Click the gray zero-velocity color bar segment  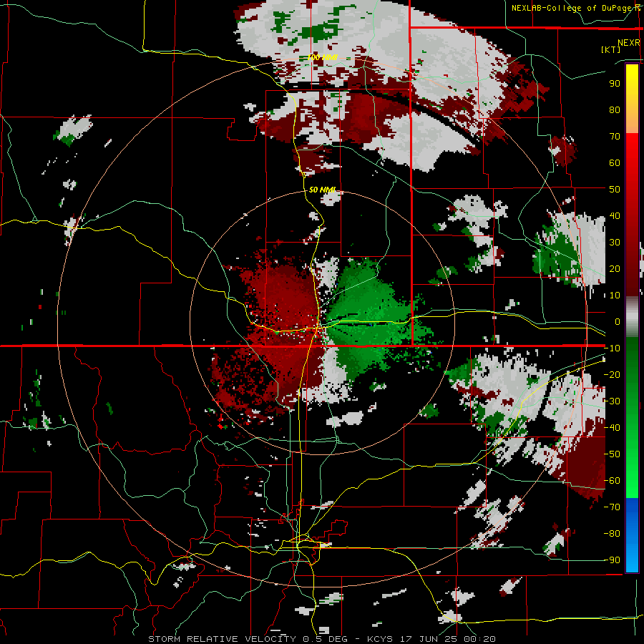click(x=632, y=317)
